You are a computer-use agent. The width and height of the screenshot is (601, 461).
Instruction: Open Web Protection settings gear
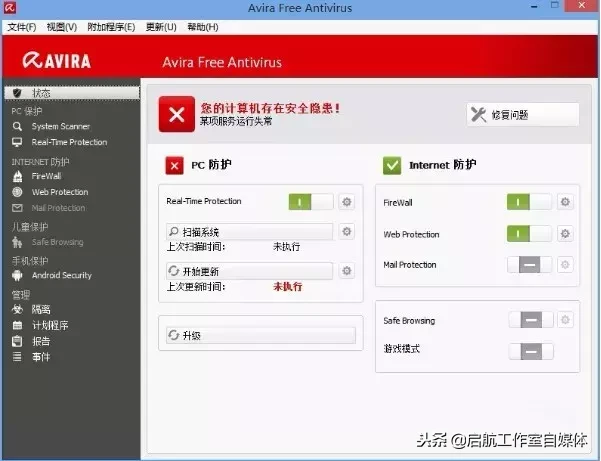[x=565, y=234]
